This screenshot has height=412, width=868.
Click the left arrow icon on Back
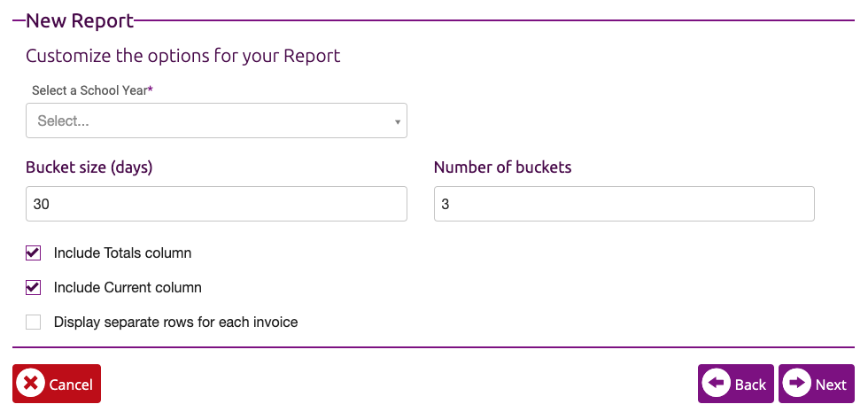tap(717, 384)
